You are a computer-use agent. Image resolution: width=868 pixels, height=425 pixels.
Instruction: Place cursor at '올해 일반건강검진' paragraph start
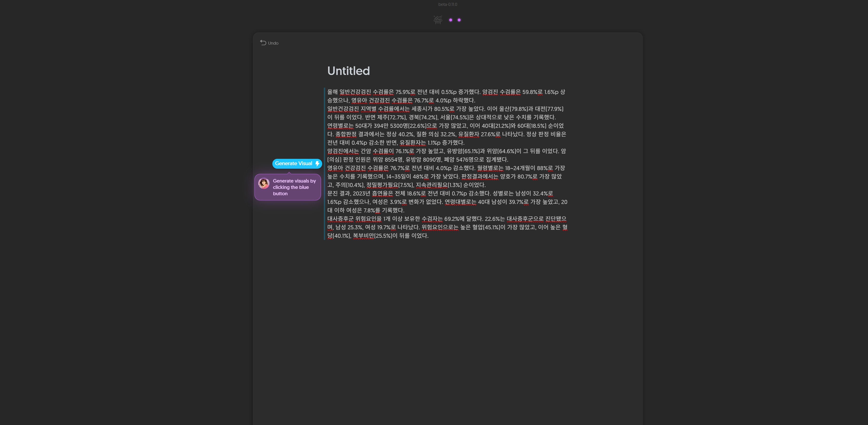pyautogui.click(x=328, y=92)
